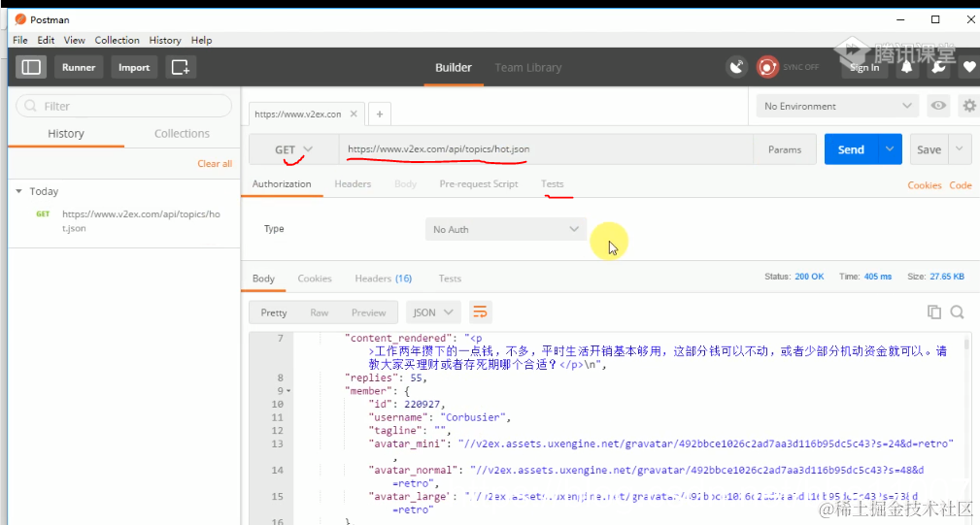This screenshot has height=525, width=980.
Task: Open the JSON format dropdown
Action: tap(433, 312)
